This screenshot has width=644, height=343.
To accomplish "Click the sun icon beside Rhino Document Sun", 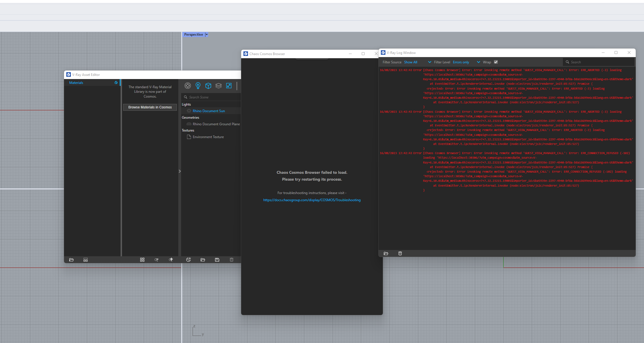I will pyautogui.click(x=189, y=111).
